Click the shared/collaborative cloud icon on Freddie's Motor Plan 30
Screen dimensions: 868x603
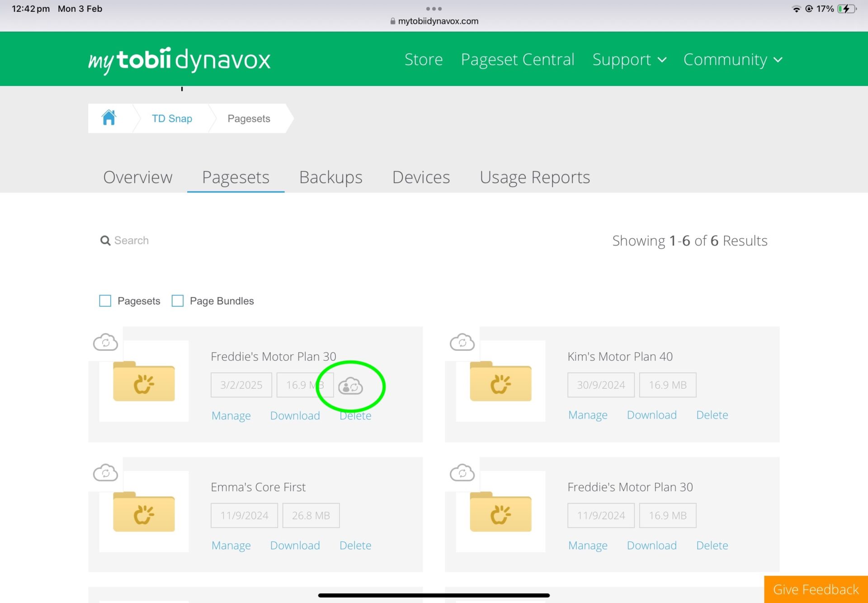click(x=350, y=385)
